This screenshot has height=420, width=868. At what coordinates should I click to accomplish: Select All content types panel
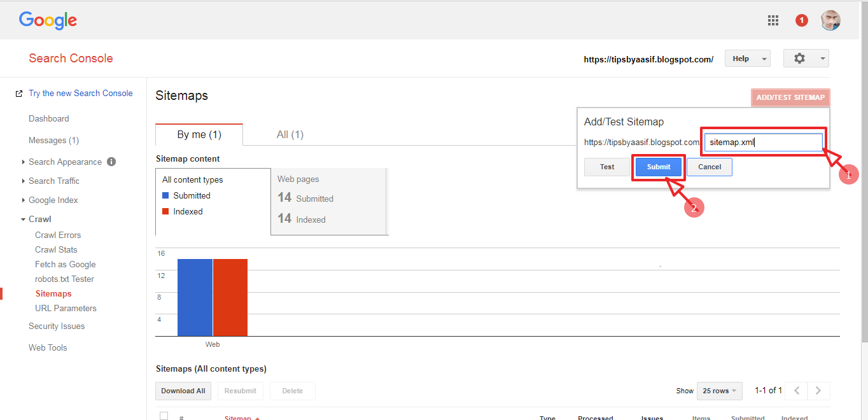tap(213, 201)
